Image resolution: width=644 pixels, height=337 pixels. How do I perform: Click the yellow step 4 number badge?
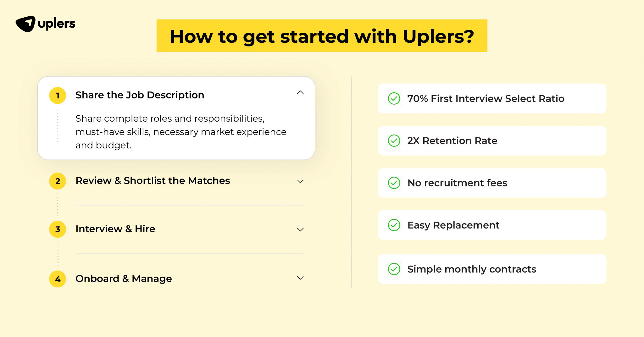[x=58, y=279]
